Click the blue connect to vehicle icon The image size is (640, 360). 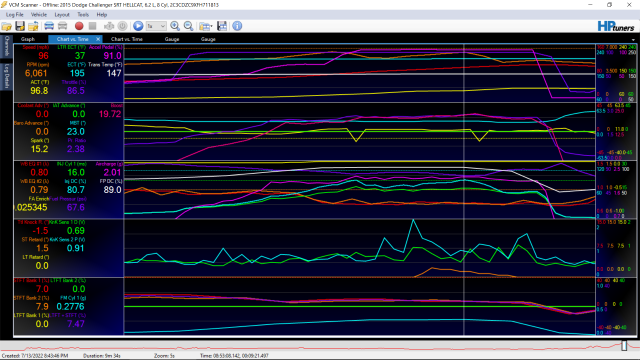[49, 26]
